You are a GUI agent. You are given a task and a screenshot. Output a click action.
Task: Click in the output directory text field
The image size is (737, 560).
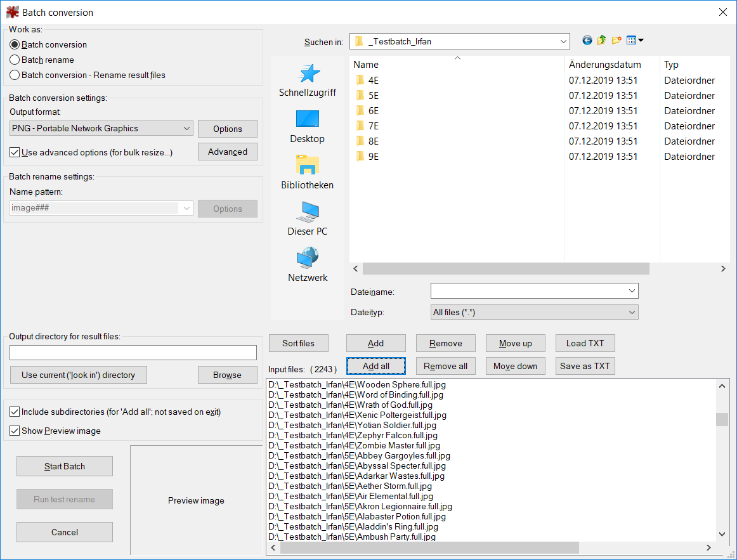(x=133, y=353)
